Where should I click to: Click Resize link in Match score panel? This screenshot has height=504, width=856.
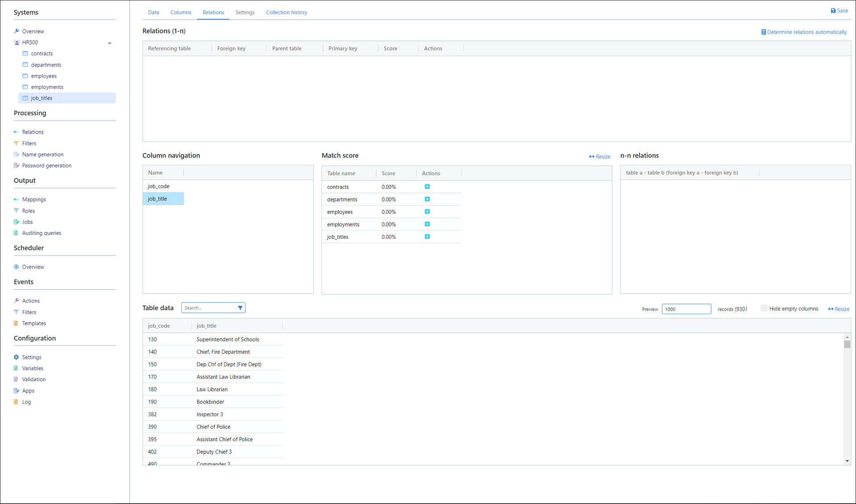(600, 156)
